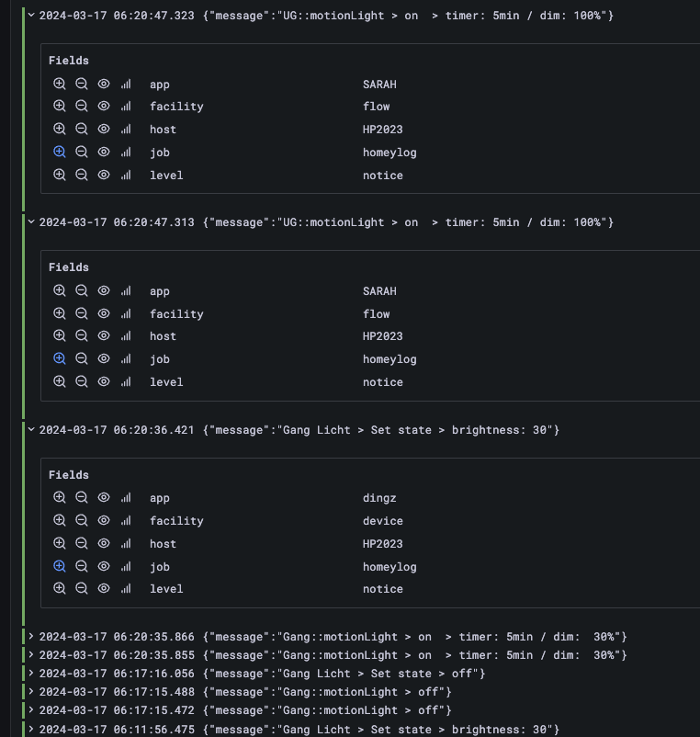This screenshot has width=700, height=737.
Task: Show statistics for level in 06:20:47.313 entry
Action: tap(126, 381)
